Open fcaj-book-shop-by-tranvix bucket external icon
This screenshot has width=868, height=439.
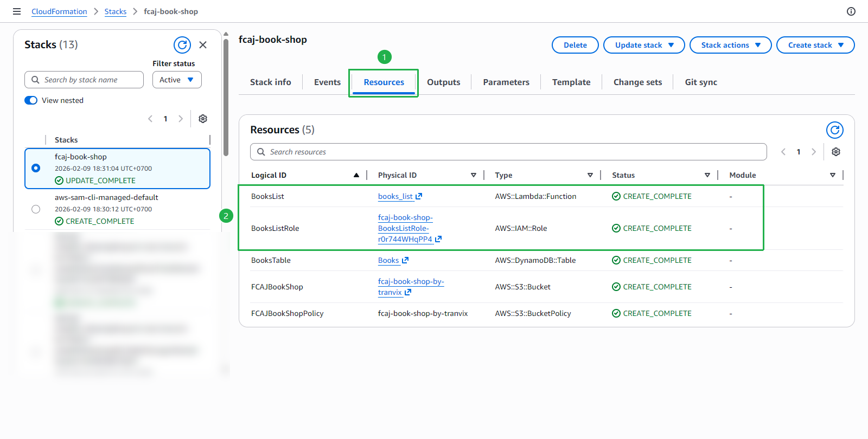[x=408, y=292]
